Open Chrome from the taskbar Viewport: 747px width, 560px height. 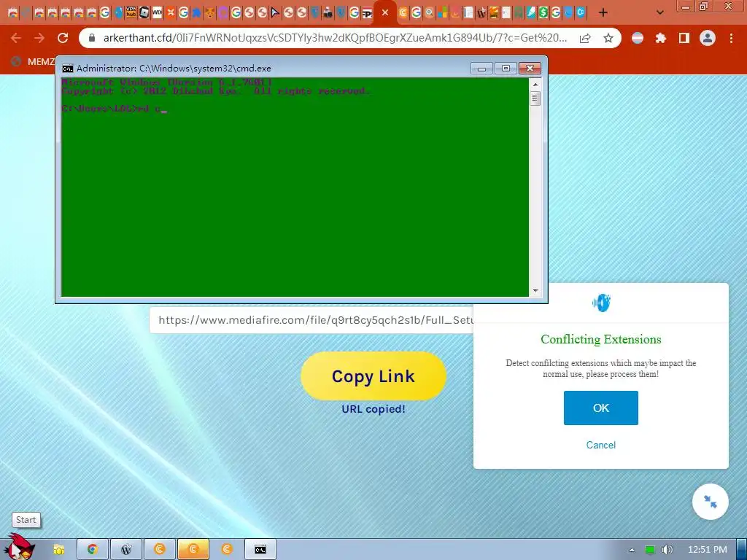[93, 550]
